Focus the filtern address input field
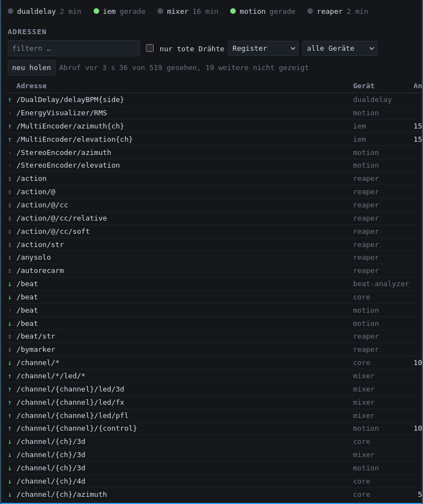423x504 pixels. tap(74, 48)
